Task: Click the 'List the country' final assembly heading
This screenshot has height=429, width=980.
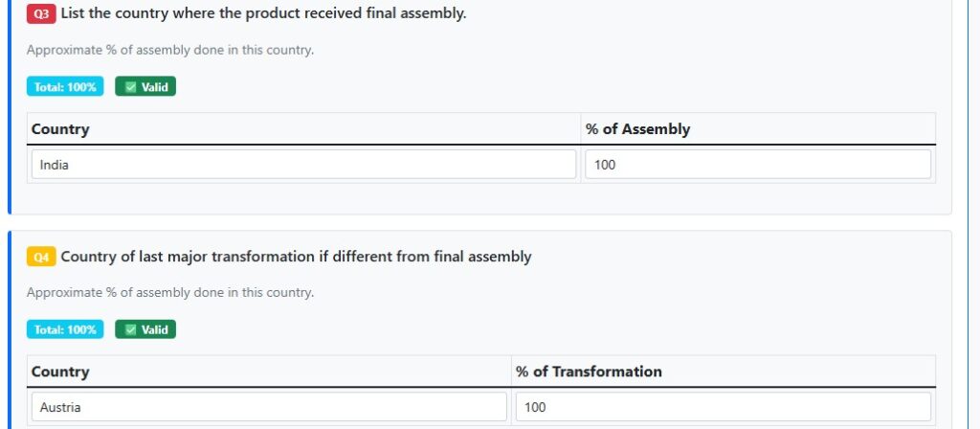Action: pyautogui.click(x=263, y=14)
